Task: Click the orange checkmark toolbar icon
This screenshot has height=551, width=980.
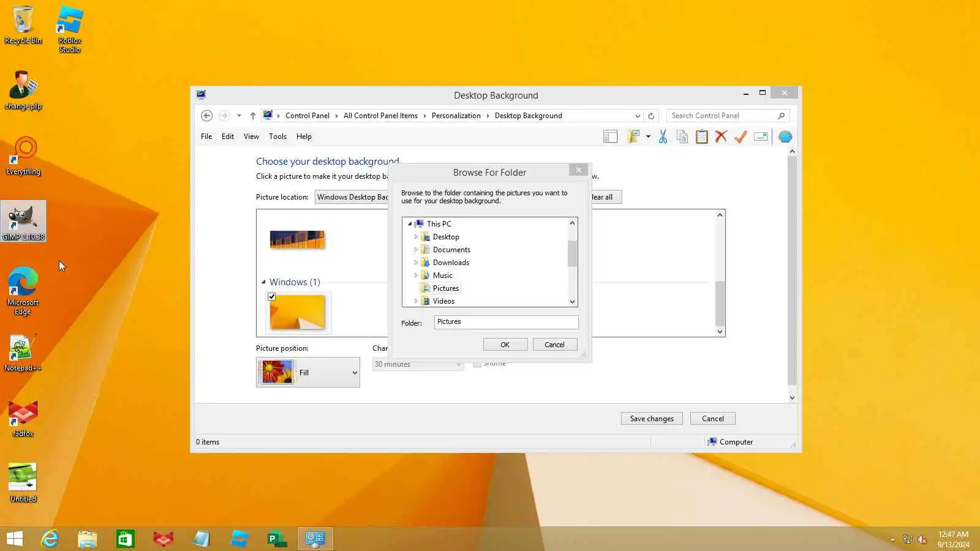Action: click(x=741, y=137)
